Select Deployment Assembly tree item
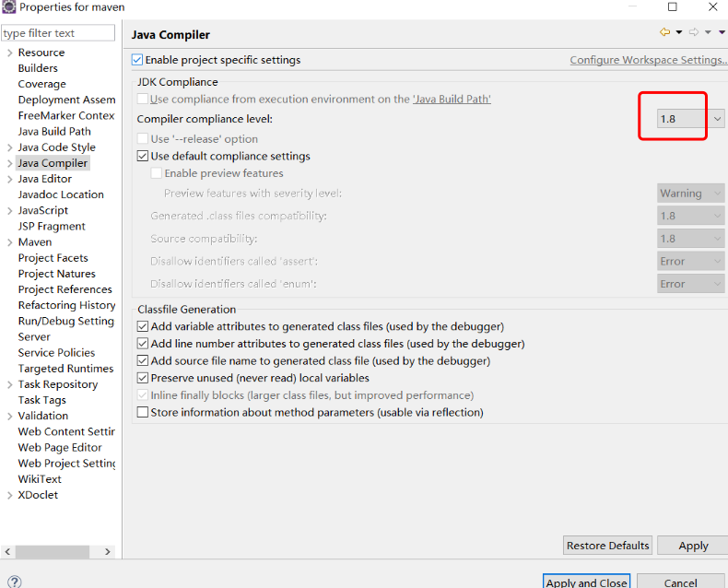 [x=67, y=100]
